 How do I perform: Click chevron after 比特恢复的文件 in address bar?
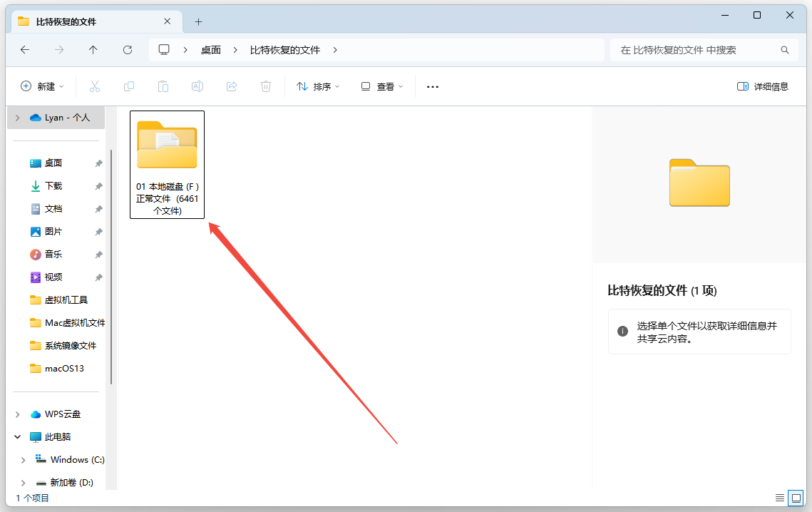click(335, 50)
